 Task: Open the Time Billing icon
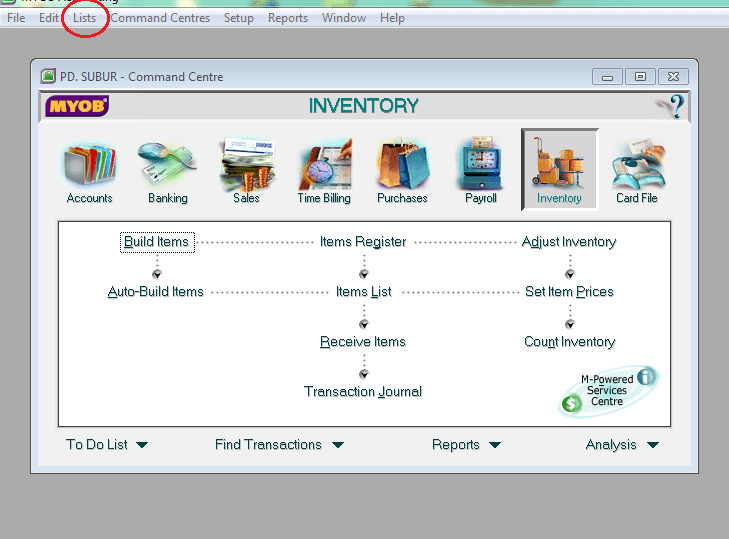[324, 171]
